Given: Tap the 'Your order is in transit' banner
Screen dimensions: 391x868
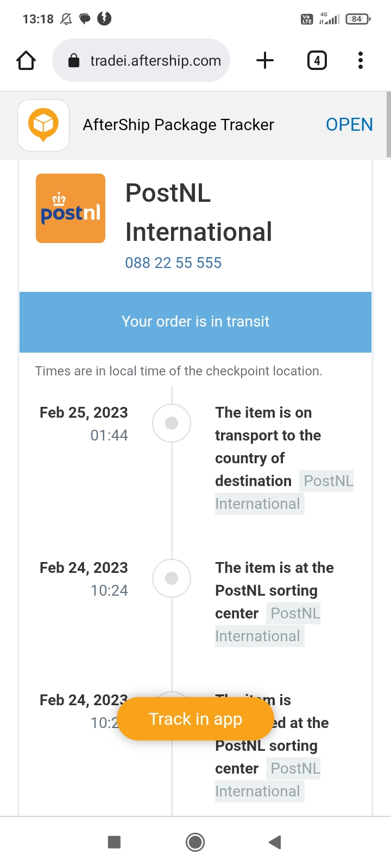Looking at the screenshot, I should tap(195, 322).
